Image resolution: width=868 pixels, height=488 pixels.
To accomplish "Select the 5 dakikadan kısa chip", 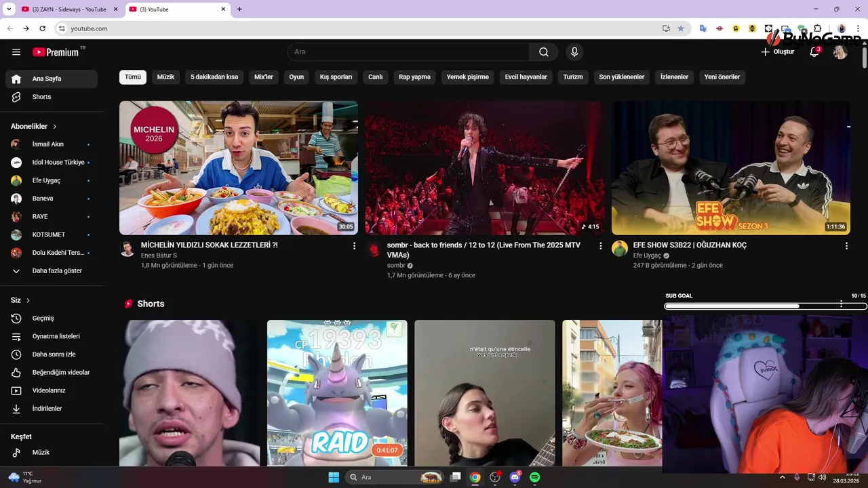I will pos(214,77).
